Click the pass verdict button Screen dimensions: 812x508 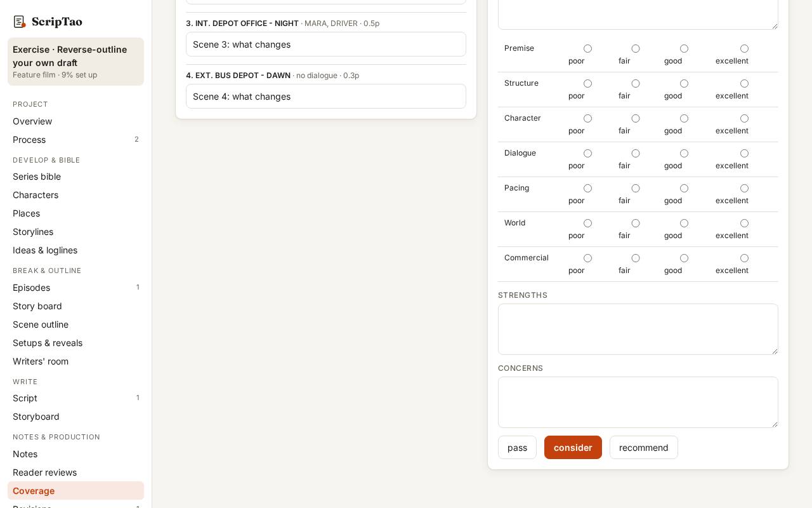(x=517, y=448)
